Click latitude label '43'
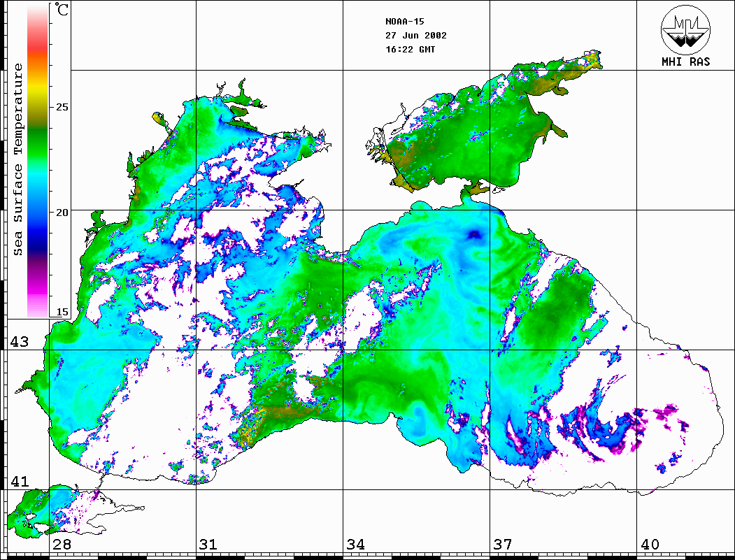735x560 pixels. tap(20, 342)
